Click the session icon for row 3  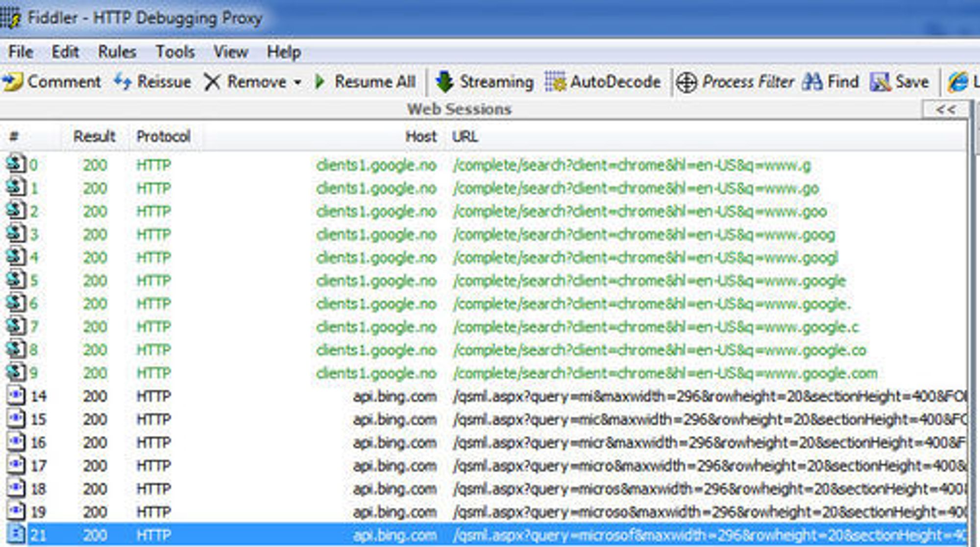click(x=16, y=233)
